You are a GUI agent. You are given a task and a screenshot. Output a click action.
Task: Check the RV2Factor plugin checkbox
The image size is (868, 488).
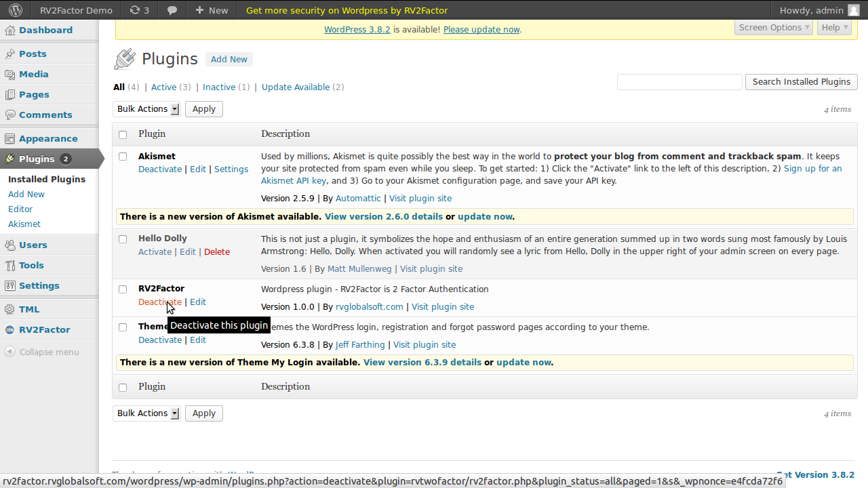[x=123, y=289]
